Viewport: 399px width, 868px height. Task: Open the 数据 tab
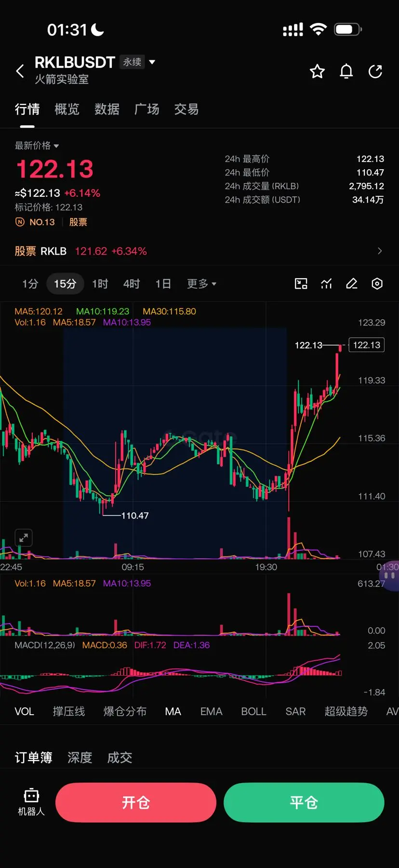coord(107,109)
